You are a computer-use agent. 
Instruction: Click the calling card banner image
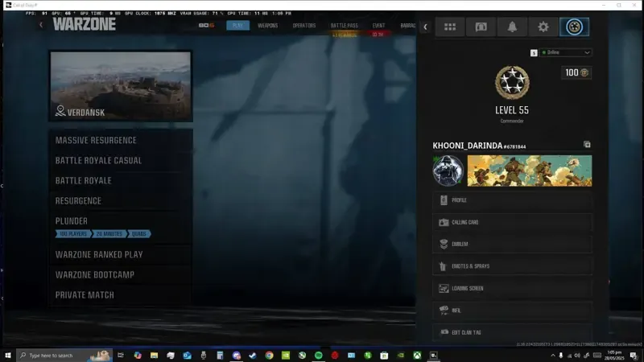point(530,171)
